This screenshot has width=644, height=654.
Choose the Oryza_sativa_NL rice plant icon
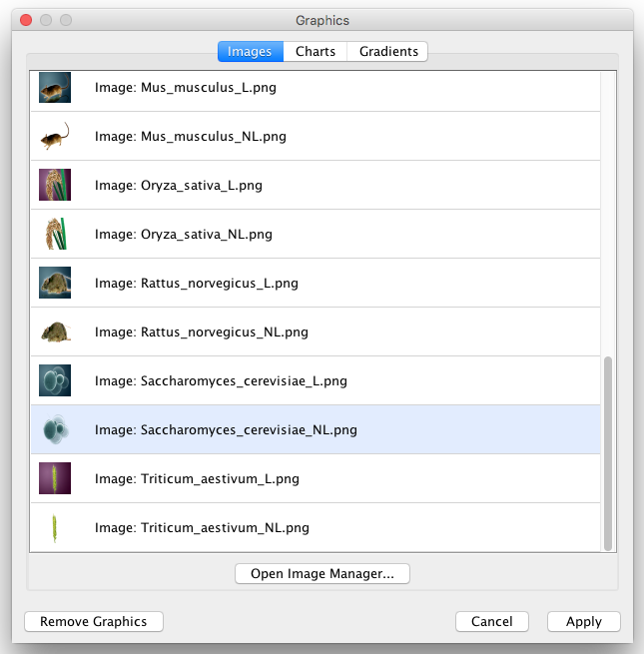(x=54, y=235)
